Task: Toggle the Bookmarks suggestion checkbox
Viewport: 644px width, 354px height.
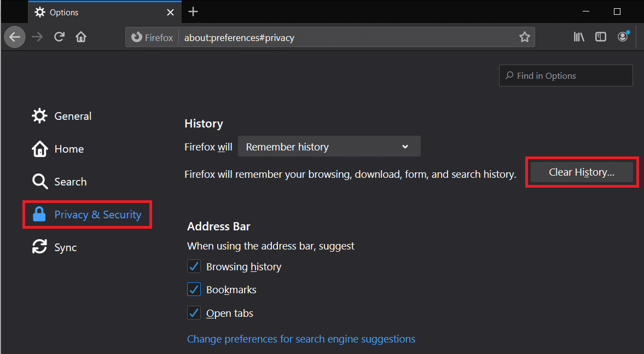Action: point(194,289)
